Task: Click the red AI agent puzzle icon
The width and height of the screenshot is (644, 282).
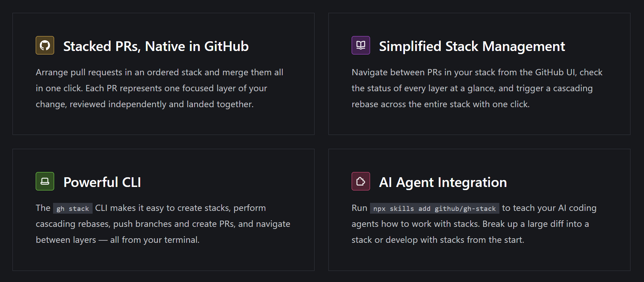Action: click(361, 181)
